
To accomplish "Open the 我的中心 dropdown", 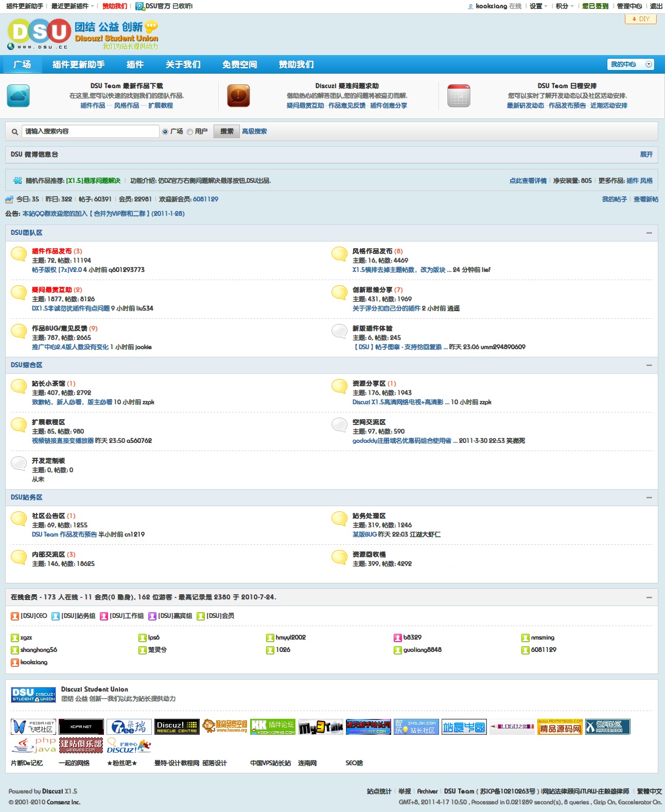I will [x=631, y=64].
